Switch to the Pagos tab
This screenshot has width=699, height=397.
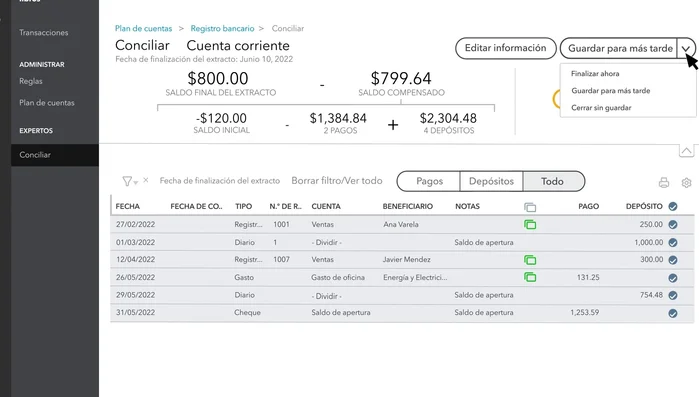click(x=429, y=181)
